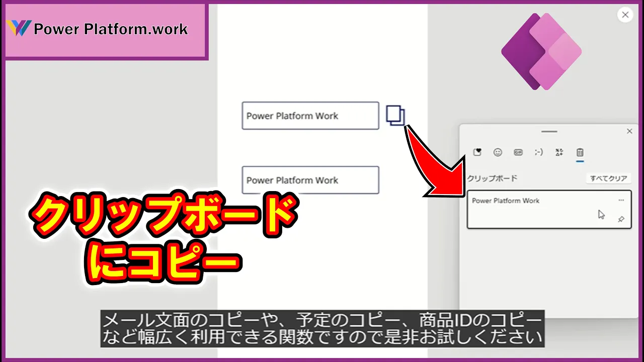Image resolution: width=644 pixels, height=362 pixels.
Task: Pin the Power Platform Work clipboard item
Action: pos(621,219)
